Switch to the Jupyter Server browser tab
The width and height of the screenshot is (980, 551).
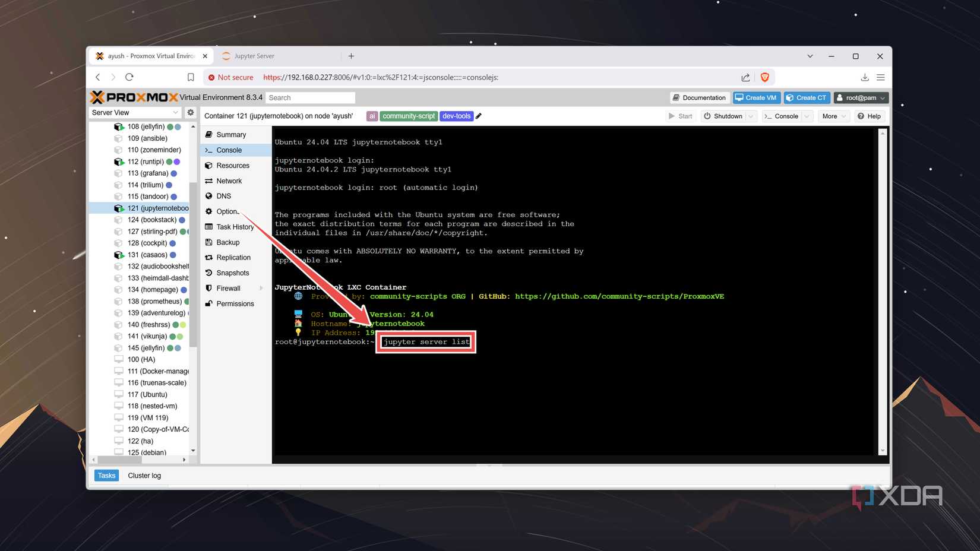coord(255,56)
